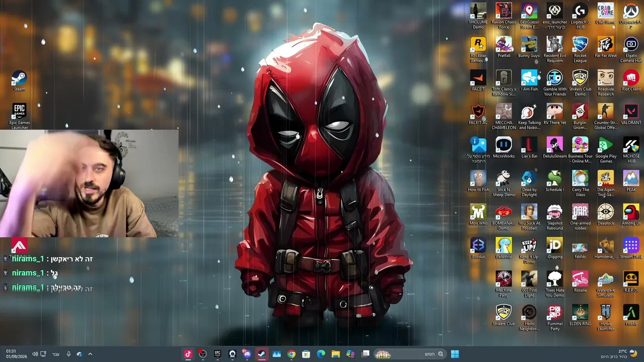The width and height of the screenshot is (644, 362).
Task: Click the microphone tray icon
Action: [x=69, y=354]
